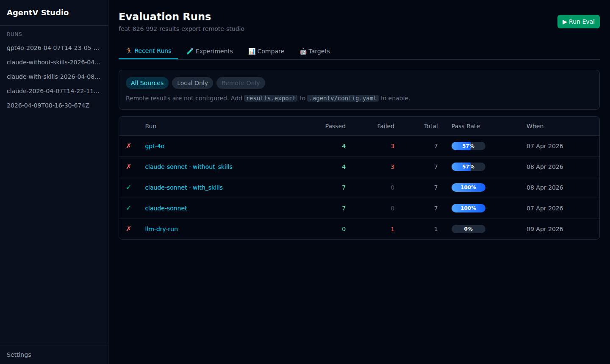Click the runner icon on Recent Runs tab
Viewport: 610px width, 364px height.
pos(129,51)
